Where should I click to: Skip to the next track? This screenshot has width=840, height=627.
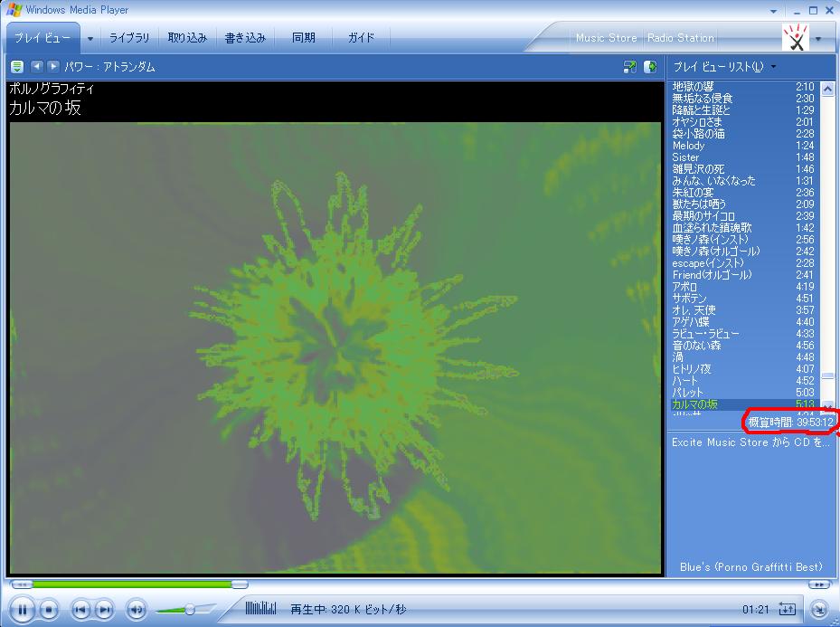click(x=105, y=609)
